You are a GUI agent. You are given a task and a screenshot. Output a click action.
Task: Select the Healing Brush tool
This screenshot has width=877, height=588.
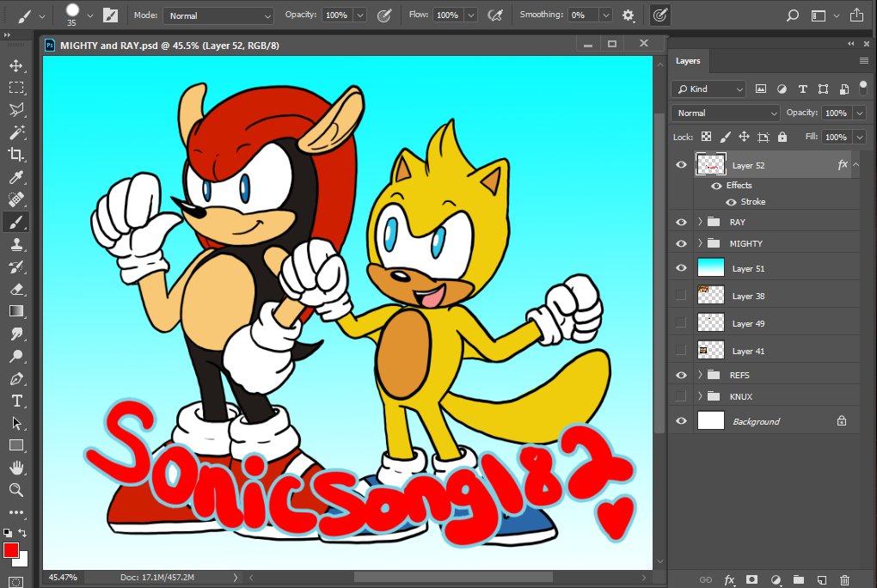coord(16,199)
